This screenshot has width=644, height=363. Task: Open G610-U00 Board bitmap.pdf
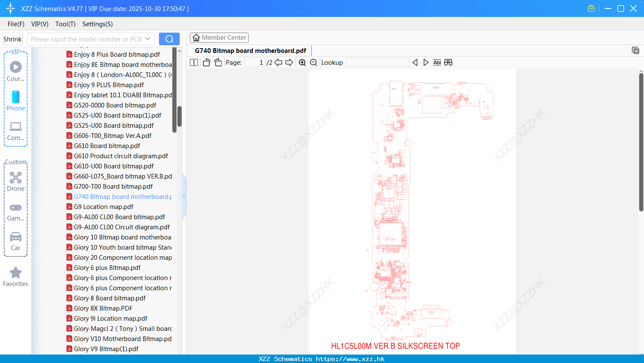tap(110, 166)
